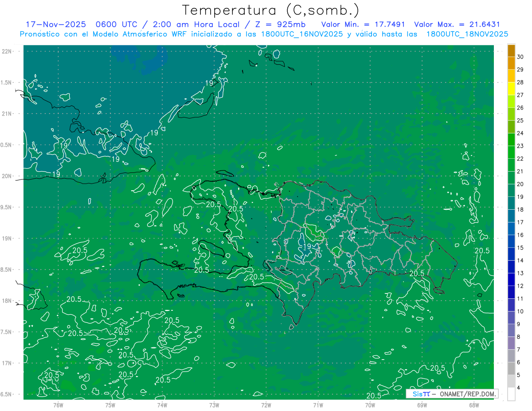This screenshot has height=411, width=532.
Task: Click the 'Valor Min. = 17.7491' value
Action: pyautogui.click(x=363, y=25)
